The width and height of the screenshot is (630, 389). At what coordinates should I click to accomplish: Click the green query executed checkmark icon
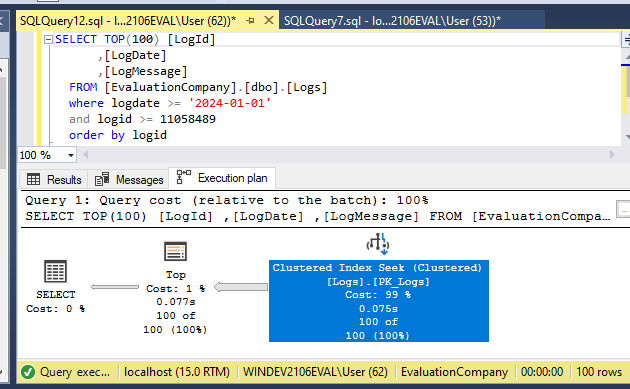[28, 372]
